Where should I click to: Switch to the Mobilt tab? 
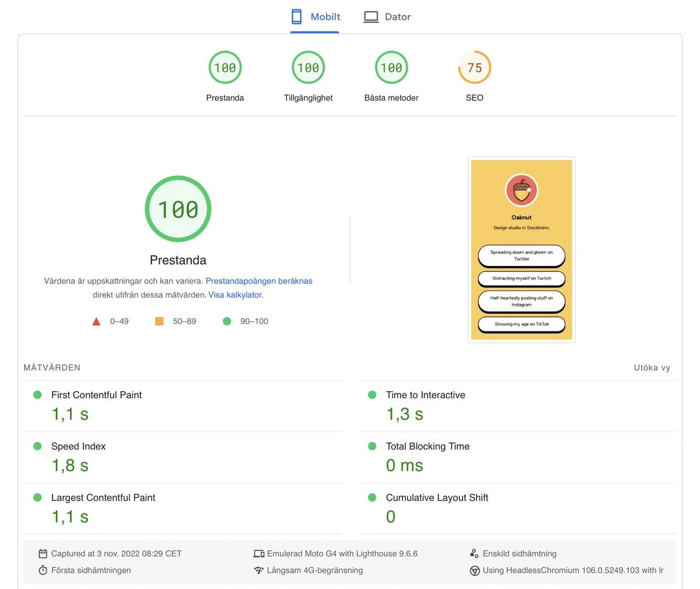click(316, 17)
